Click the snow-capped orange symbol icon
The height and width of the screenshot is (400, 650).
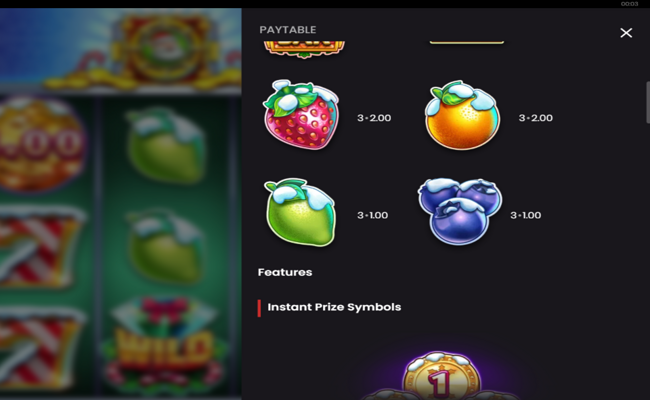pyautogui.click(x=462, y=115)
